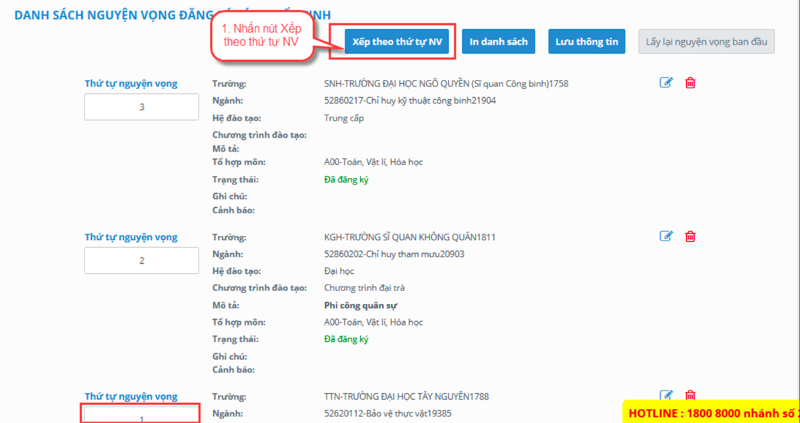Click 'Thứ tự nguyện vọng' label above field 3
The image size is (800, 423).
coord(131,83)
